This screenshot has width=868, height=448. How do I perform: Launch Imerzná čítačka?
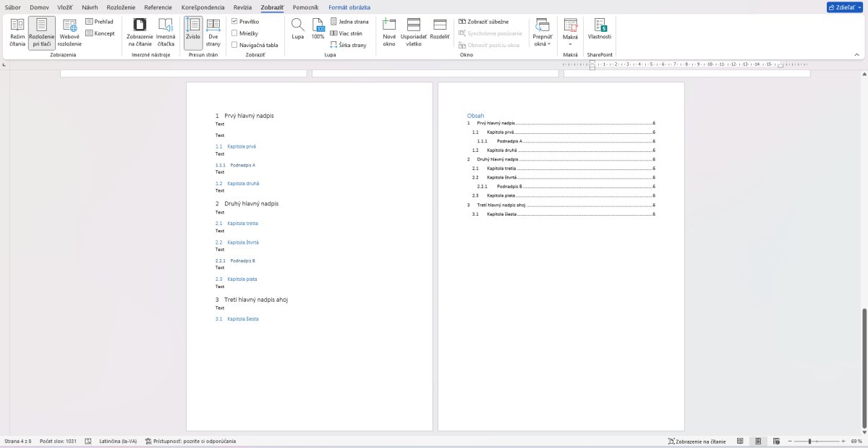pos(166,33)
